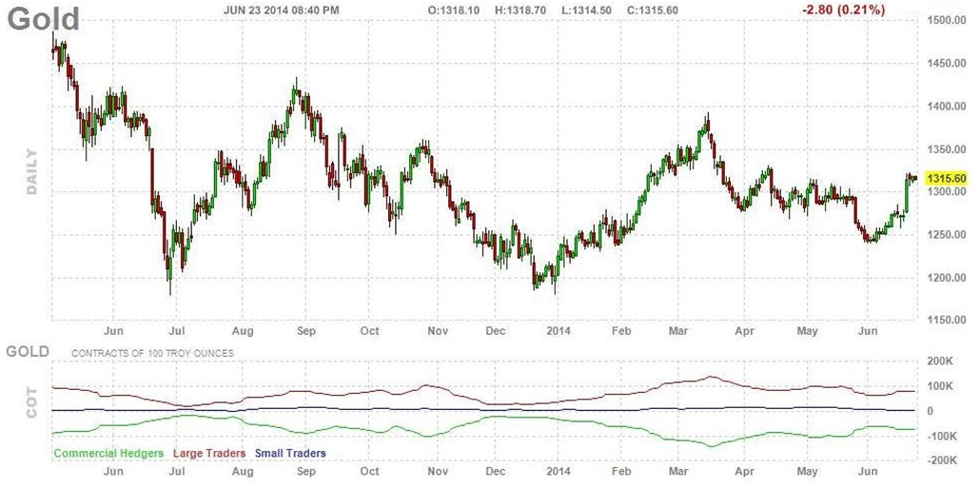Click the 1150.00 price axis label
Screen dimensions: 980x489
(x=947, y=321)
